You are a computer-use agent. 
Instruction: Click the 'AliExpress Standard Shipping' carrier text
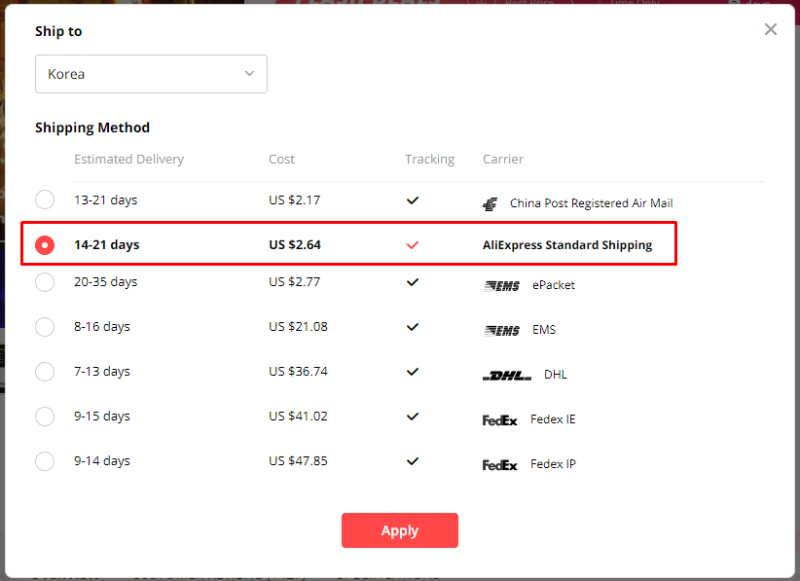click(x=567, y=245)
